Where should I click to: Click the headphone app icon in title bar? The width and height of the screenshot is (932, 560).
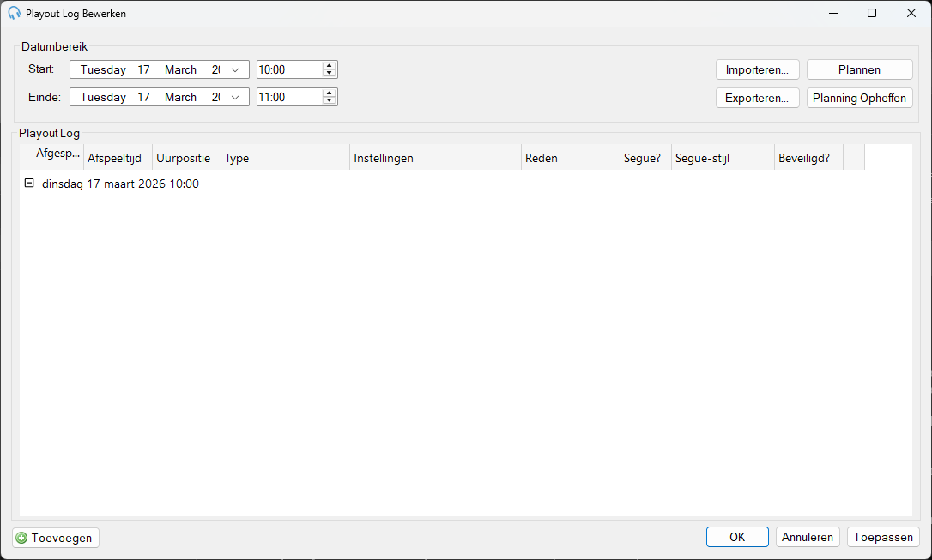(15, 13)
